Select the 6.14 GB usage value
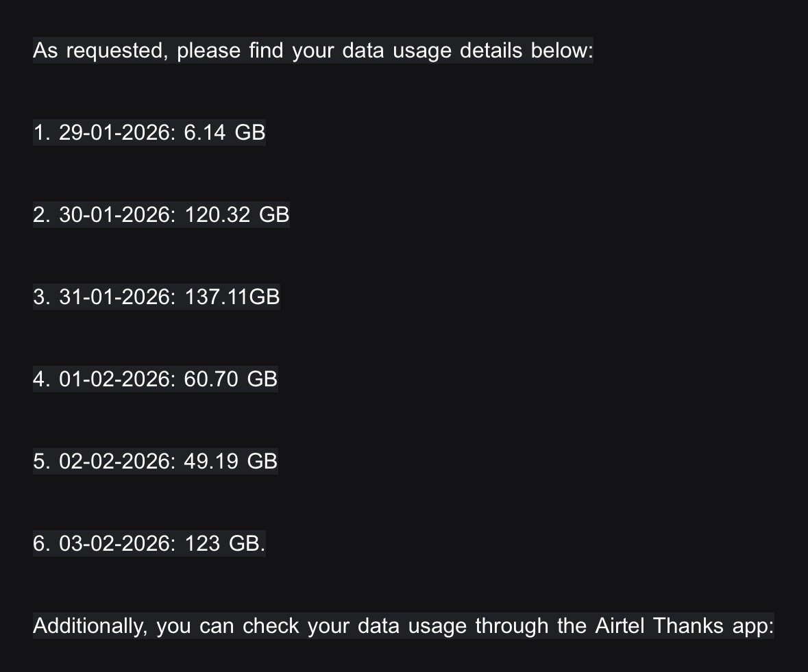 225,132
